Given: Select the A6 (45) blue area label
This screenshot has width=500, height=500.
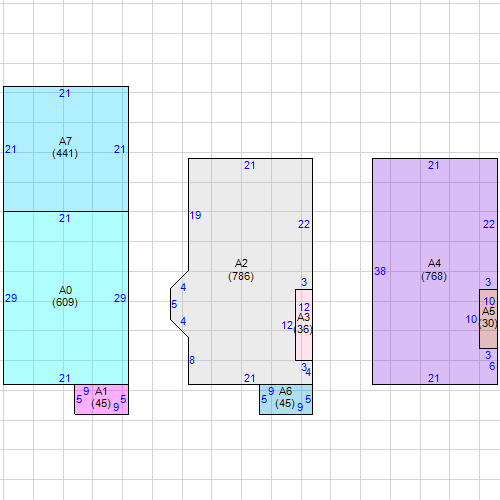Looking at the screenshot, I should click(x=285, y=397).
